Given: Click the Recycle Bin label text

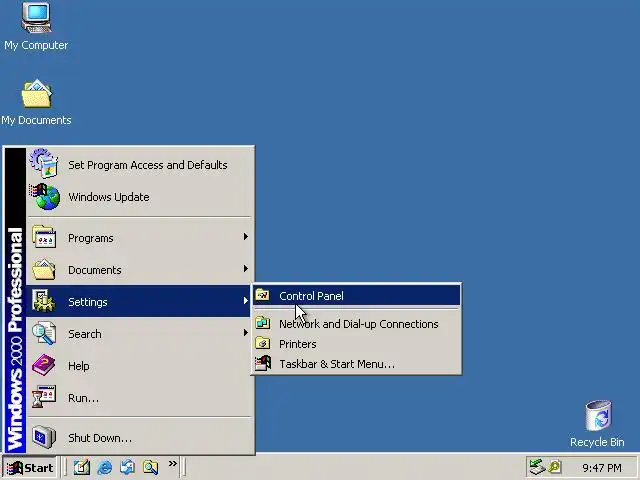Looking at the screenshot, I should click(x=597, y=442).
